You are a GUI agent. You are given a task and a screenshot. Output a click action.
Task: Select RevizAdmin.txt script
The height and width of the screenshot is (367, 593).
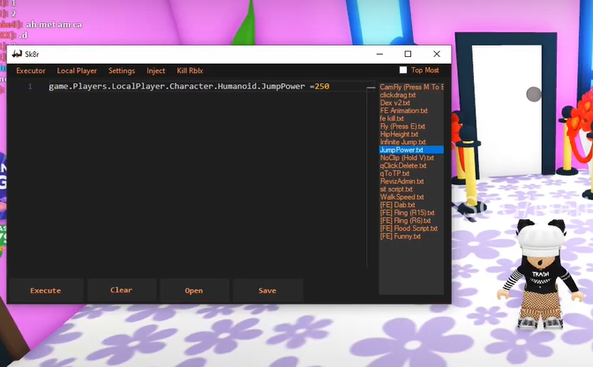pos(402,181)
